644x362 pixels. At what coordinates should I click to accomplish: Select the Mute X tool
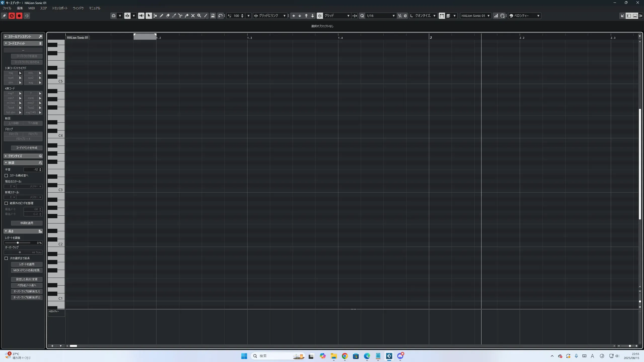coord(193,16)
